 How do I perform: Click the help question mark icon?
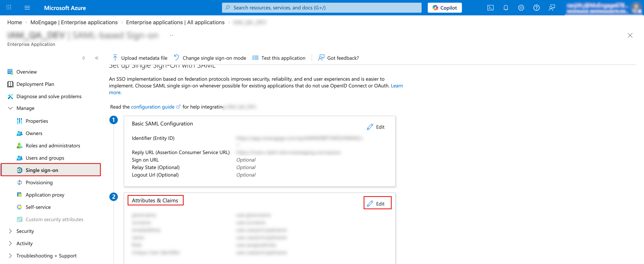click(x=536, y=8)
